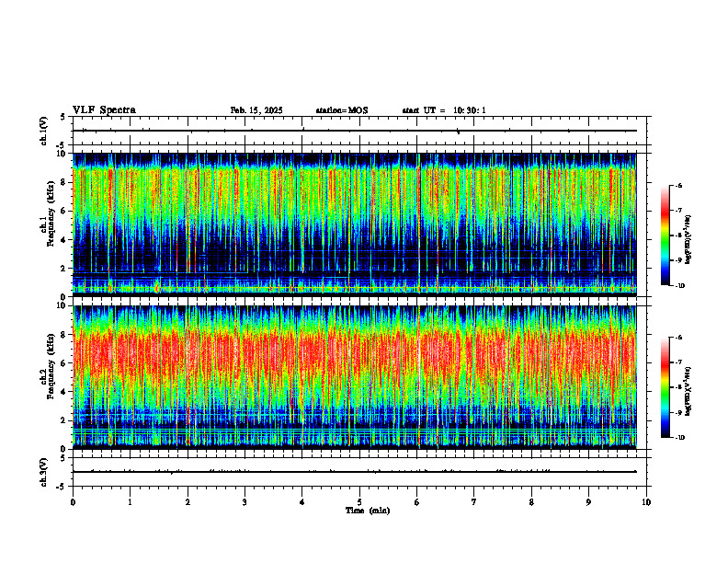The width and height of the screenshot is (728, 563).
Task: Click the "-10" label on ch.1 color bar
Action: click(680, 286)
